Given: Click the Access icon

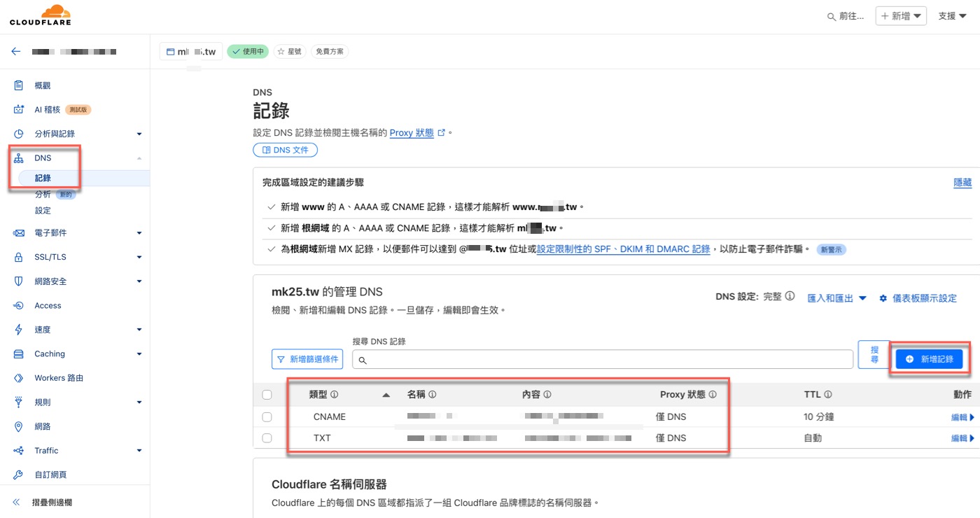Looking at the screenshot, I should (x=20, y=306).
